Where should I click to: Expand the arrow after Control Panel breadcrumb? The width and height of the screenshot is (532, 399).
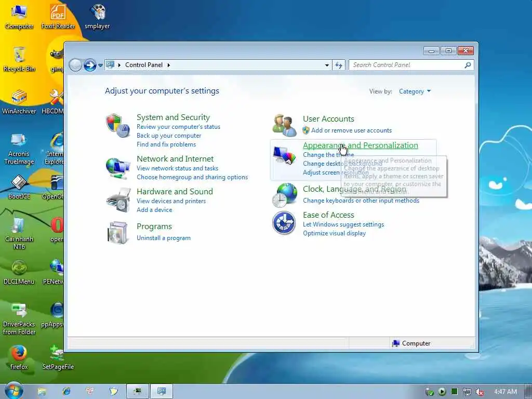pos(169,65)
